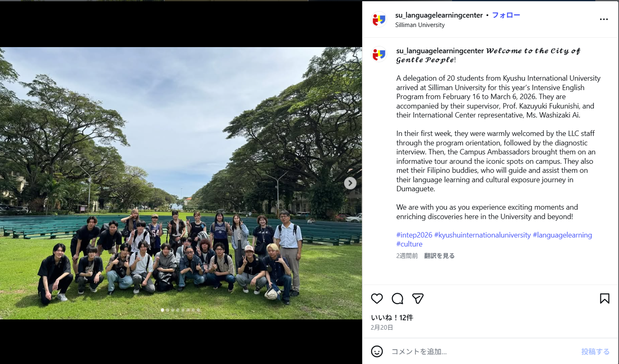Show translation with 翻訳を見る
Screen dimensions: 619x364
pyautogui.click(x=439, y=256)
